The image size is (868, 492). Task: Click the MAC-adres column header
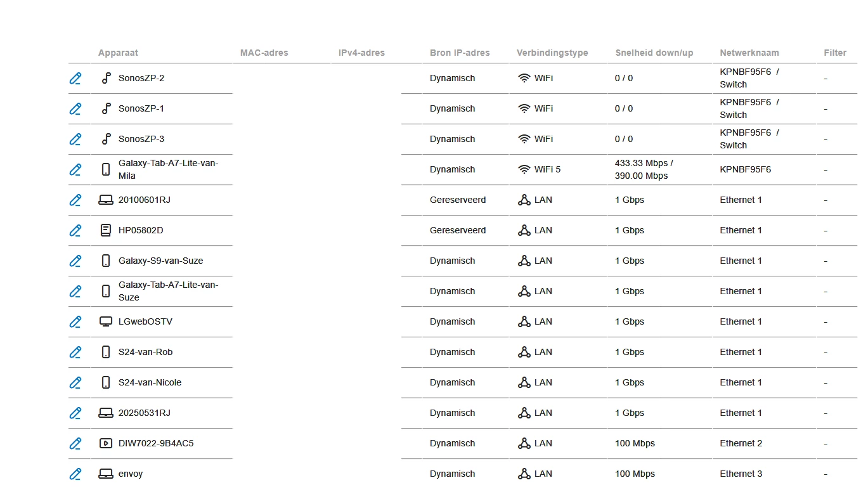[x=264, y=53]
